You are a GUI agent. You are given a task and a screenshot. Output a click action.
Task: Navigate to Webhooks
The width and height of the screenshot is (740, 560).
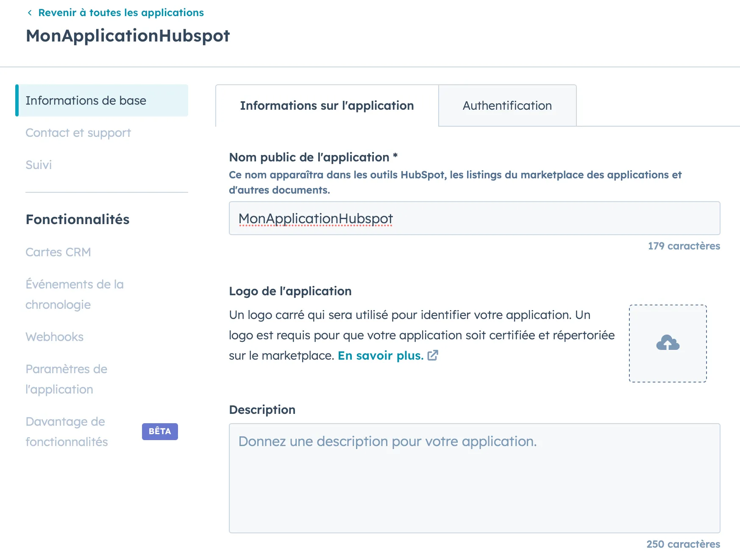54,337
